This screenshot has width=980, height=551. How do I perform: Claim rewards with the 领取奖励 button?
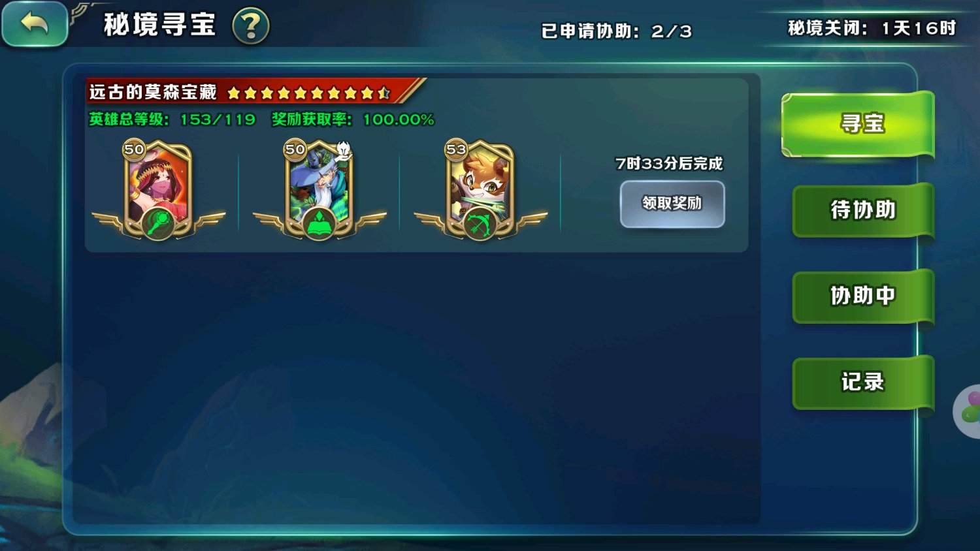(672, 204)
